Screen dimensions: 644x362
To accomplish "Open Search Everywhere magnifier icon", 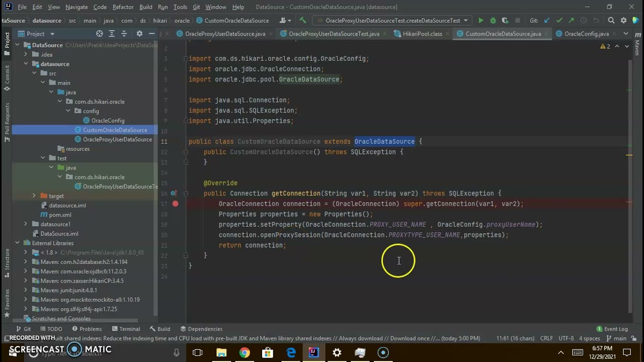I will pyautogui.click(x=611, y=21).
